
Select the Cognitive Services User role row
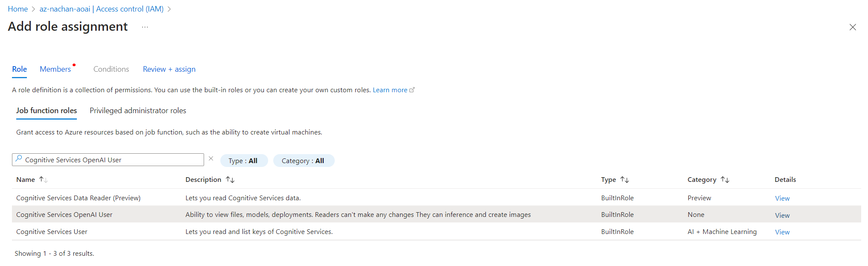[52, 232]
